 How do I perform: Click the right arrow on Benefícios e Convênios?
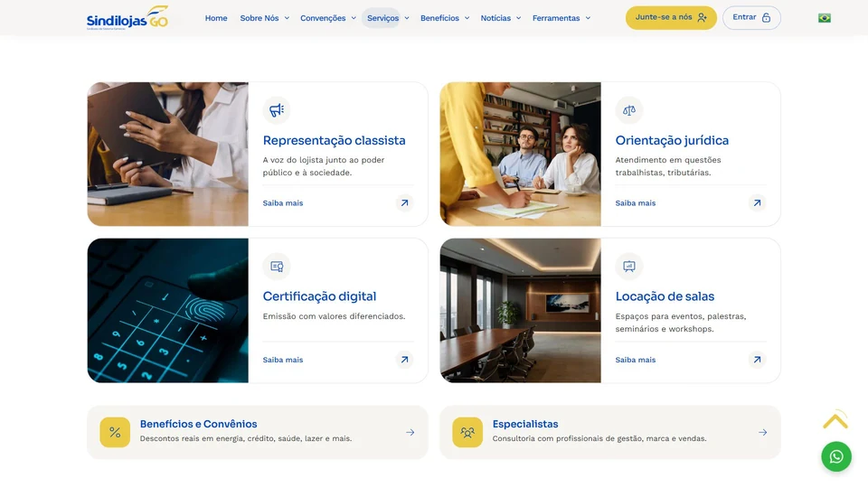(x=410, y=432)
